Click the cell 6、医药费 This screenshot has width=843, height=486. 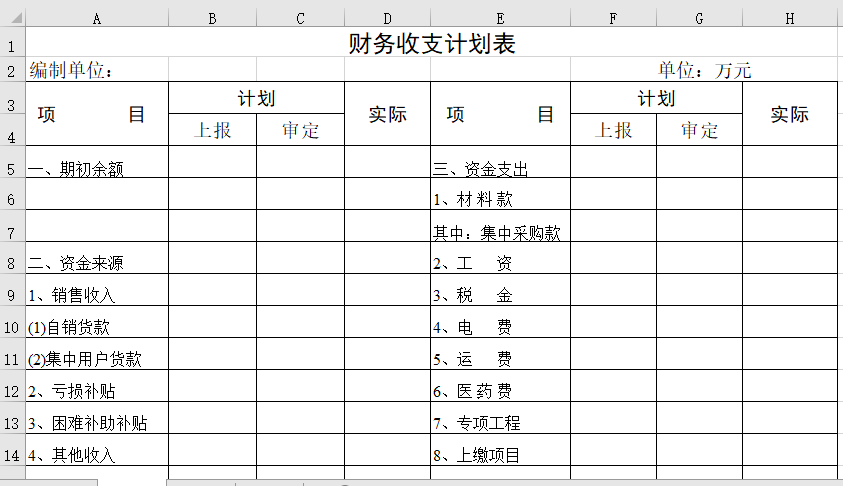pyautogui.click(x=501, y=386)
